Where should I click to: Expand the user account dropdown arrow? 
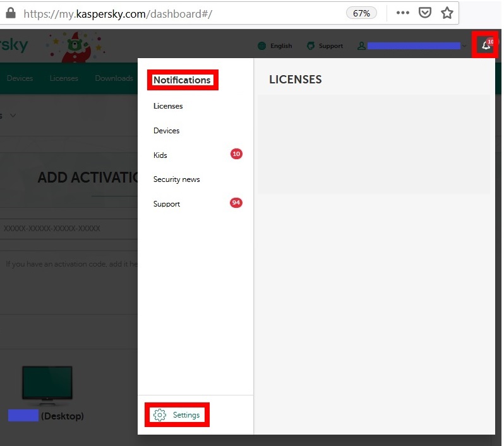pyautogui.click(x=464, y=46)
